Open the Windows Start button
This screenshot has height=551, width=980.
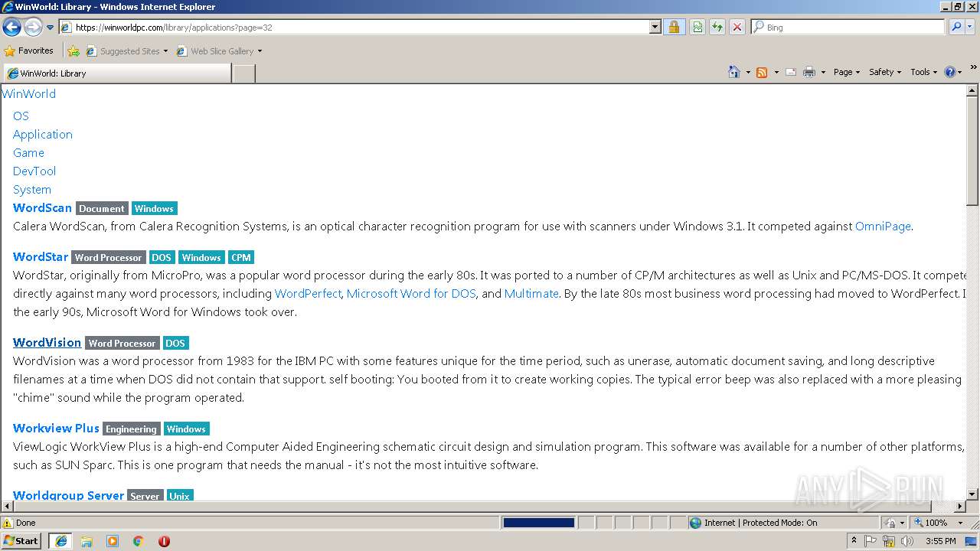tap(21, 541)
